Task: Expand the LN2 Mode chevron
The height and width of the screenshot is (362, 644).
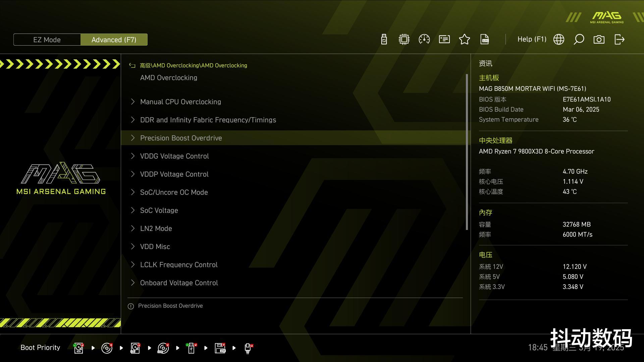Action: (133, 228)
